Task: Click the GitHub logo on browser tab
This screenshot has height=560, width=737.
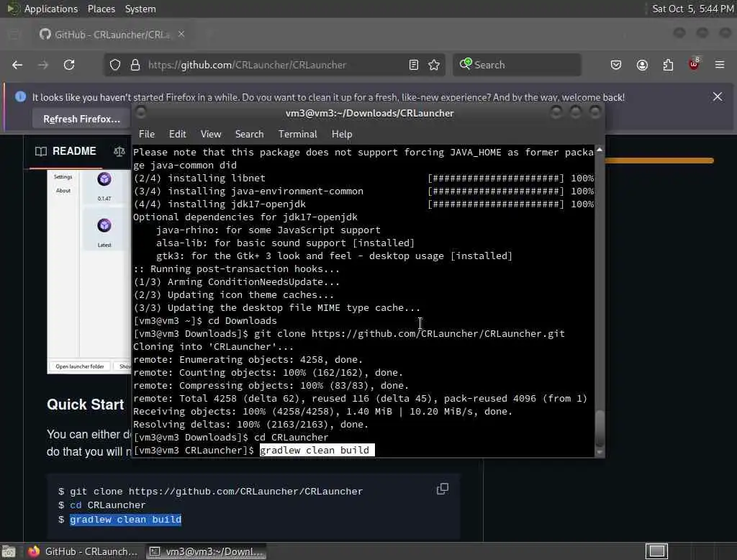Action: coord(45,35)
